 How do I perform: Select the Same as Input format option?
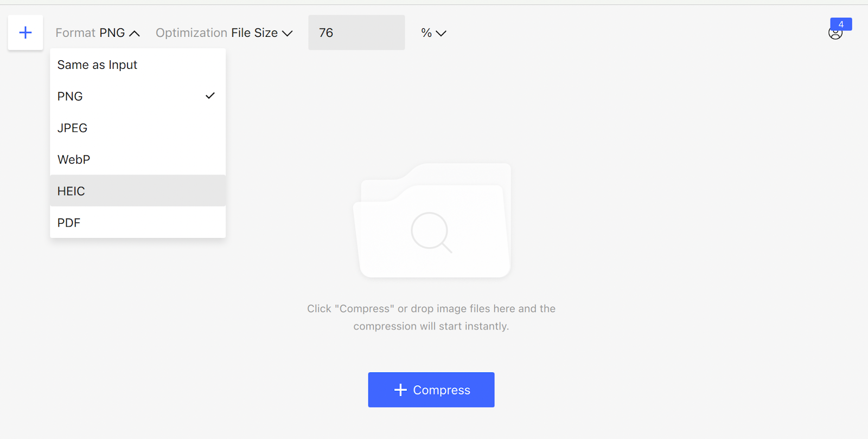click(x=97, y=65)
